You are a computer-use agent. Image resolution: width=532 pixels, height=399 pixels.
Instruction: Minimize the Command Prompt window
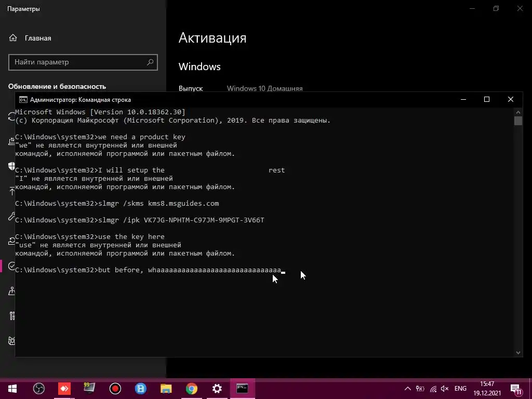tap(463, 99)
